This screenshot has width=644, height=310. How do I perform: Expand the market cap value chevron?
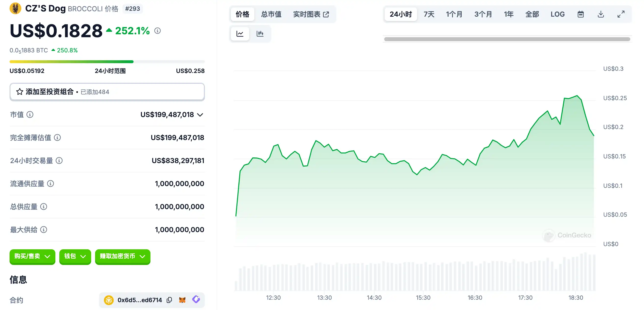coord(200,115)
